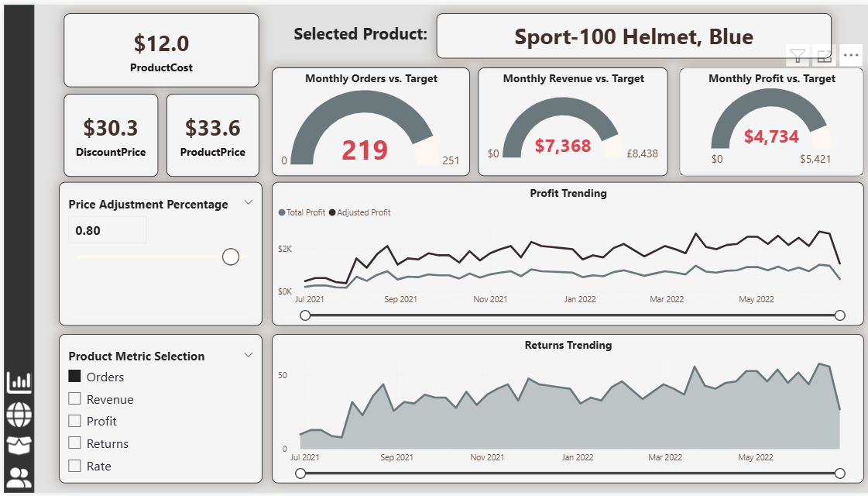
Task: Click the 0.80 price adjustment input box
Action: tap(107, 230)
